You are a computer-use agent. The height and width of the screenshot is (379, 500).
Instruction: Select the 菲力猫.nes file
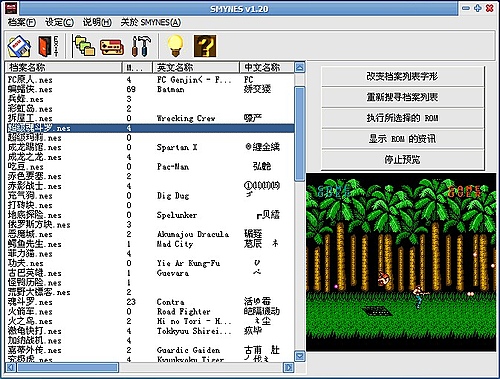tap(30, 254)
